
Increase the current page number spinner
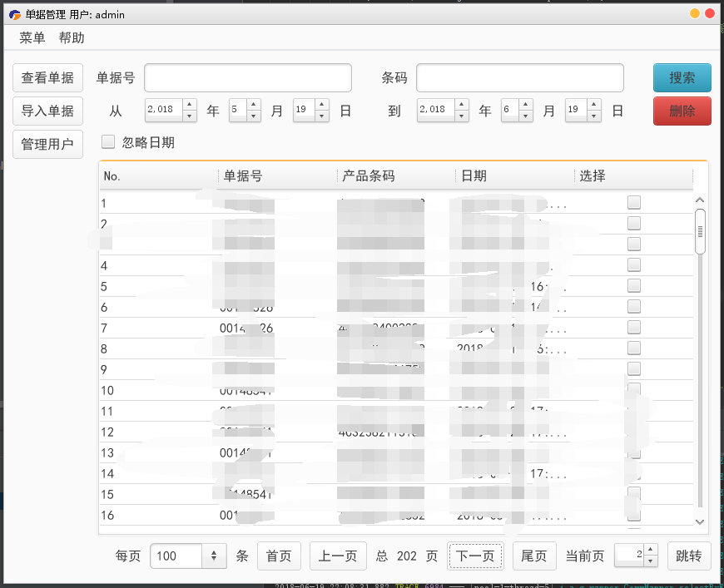tap(650, 551)
